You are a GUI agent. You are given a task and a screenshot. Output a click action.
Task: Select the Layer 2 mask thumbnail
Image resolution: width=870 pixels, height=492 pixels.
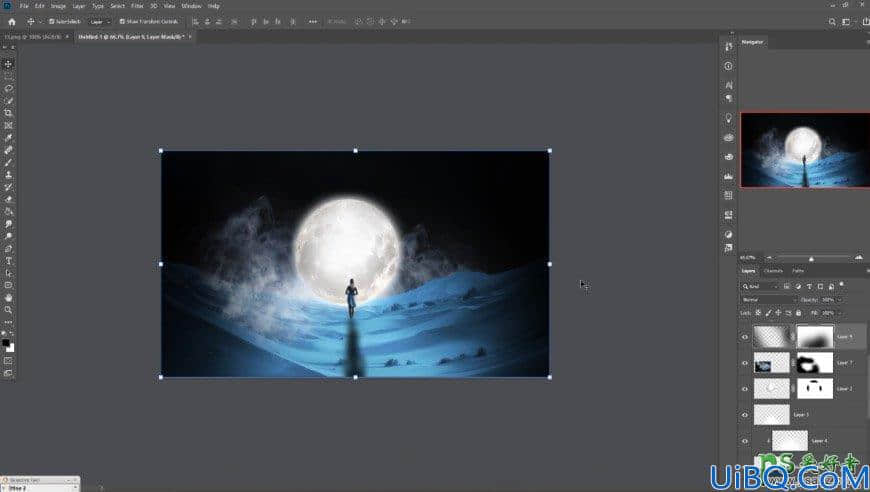pos(815,389)
